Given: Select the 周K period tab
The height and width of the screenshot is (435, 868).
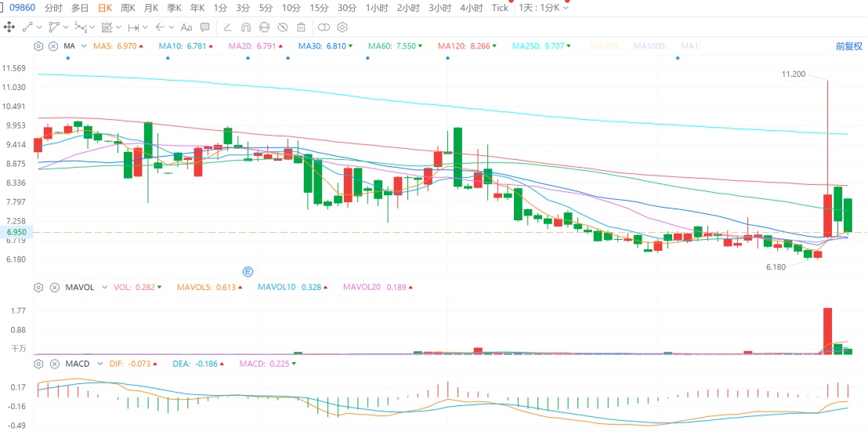Looking at the screenshot, I should click(128, 8).
